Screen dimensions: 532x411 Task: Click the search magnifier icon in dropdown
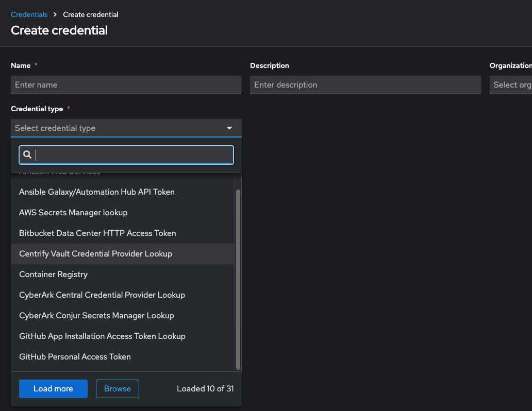pyautogui.click(x=27, y=155)
